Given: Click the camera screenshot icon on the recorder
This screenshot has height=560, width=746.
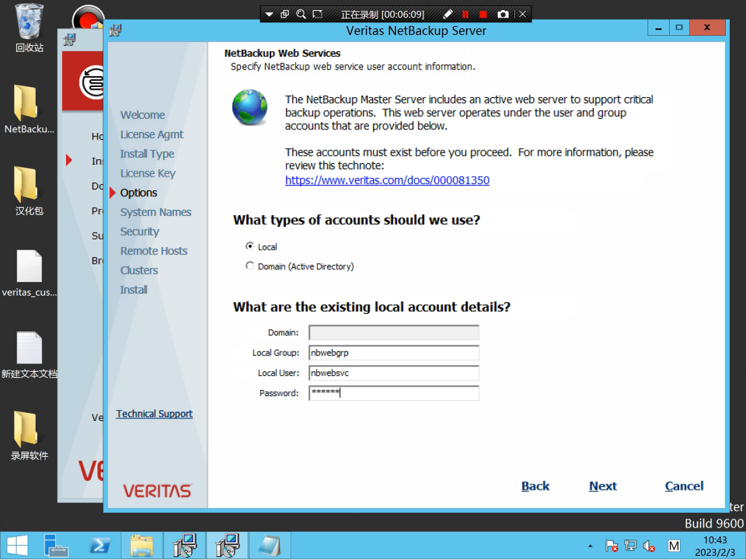Looking at the screenshot, I should point(503,14).
